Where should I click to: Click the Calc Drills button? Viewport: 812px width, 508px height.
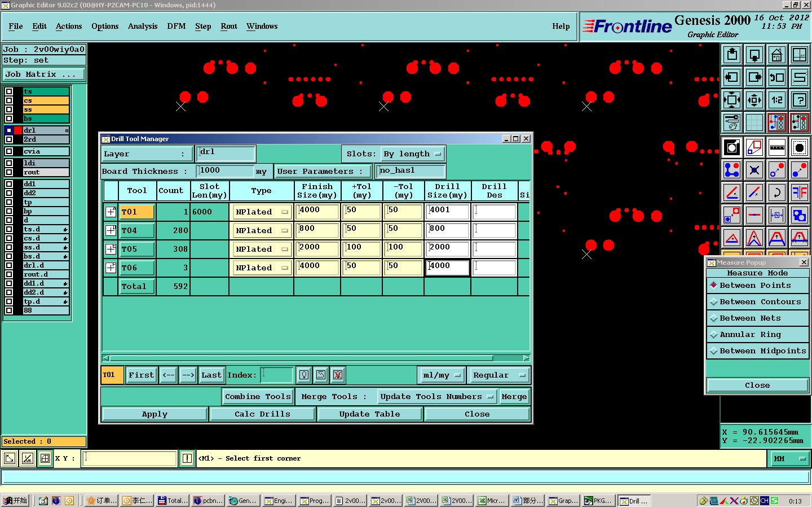(263, 414)
